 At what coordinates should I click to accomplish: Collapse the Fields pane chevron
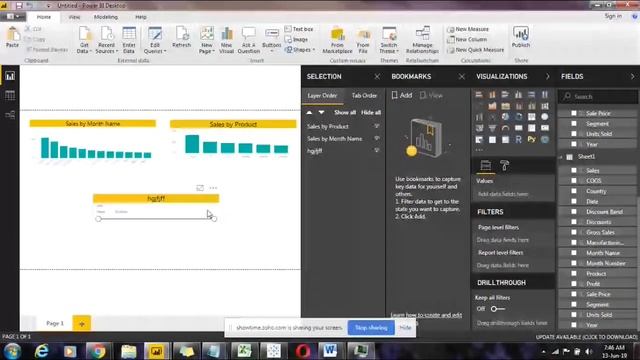point(632,76)
